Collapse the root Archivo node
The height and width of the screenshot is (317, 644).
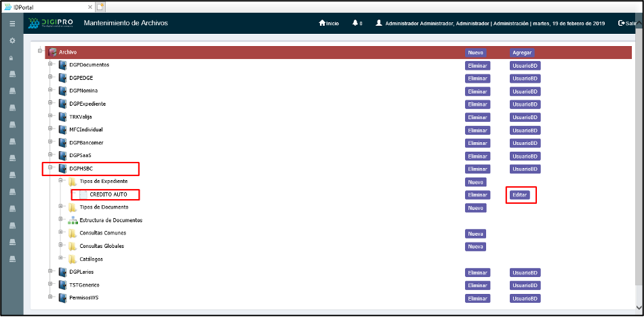(x=40, y=51)
